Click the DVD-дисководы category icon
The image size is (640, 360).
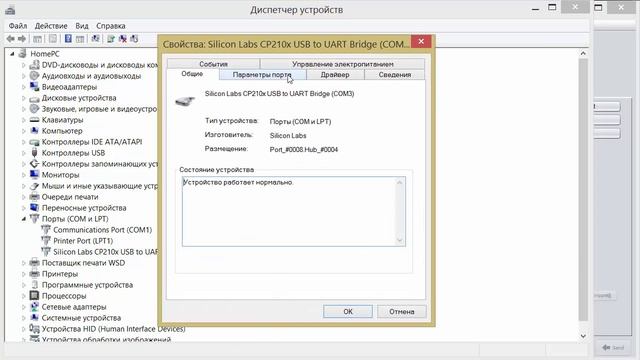(x=35, y=64)
